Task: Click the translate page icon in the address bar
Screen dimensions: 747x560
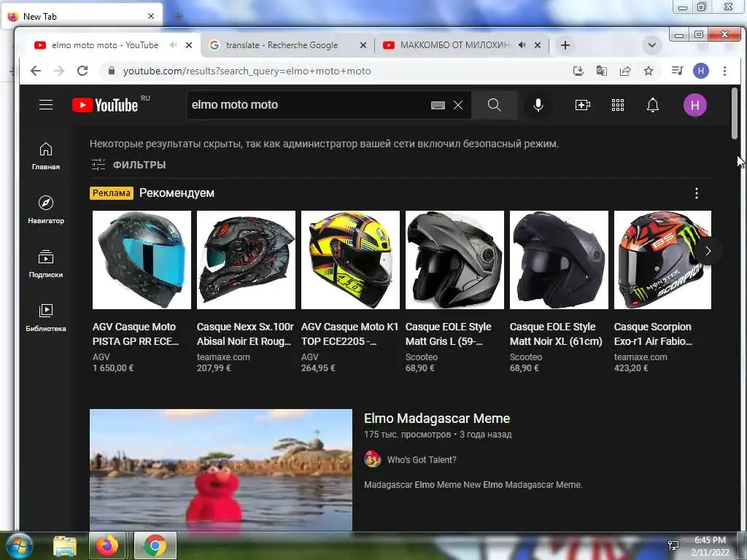Action: click(601, 71)
